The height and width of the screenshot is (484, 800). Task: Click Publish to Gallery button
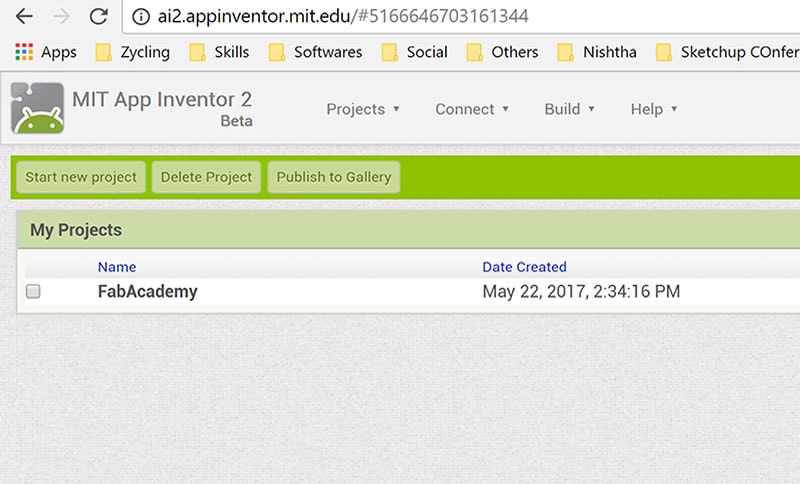pos(334,177)
